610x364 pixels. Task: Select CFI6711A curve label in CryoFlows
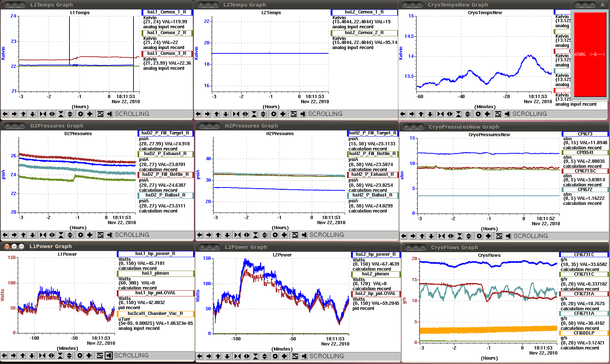(584, 314)
